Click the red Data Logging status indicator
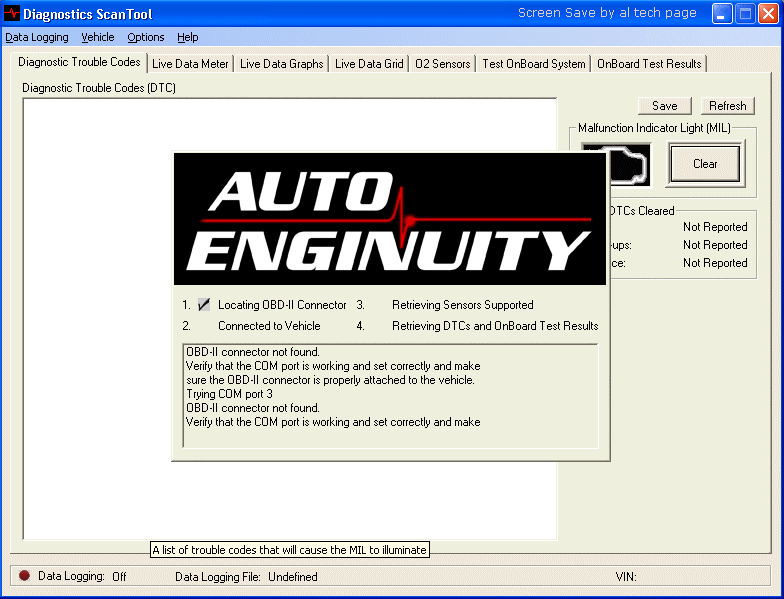 [x=25, y=576]
